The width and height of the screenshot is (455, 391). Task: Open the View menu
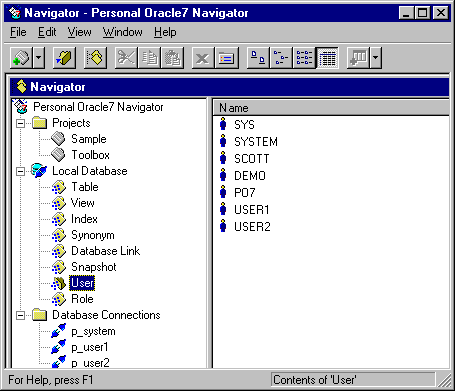coord(79,32)
